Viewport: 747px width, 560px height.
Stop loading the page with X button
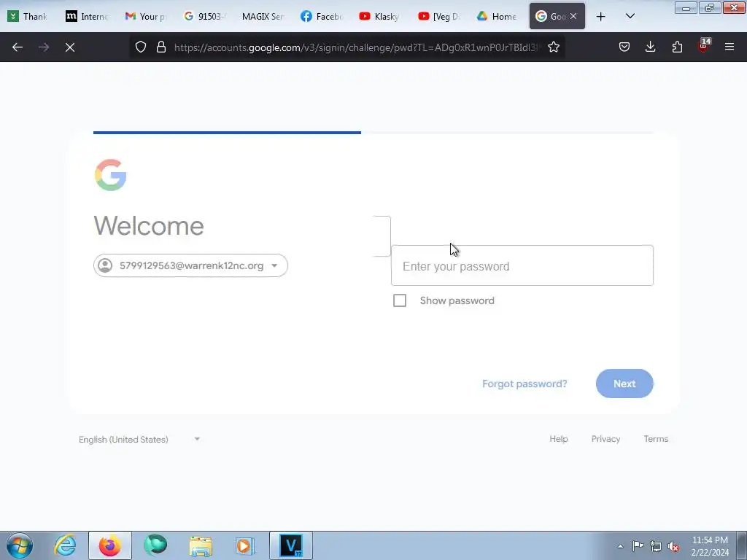tap(70, 47)
